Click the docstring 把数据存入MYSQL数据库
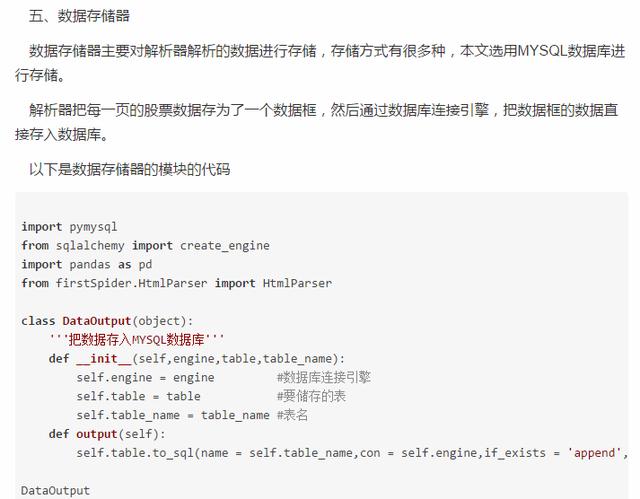The width and height of the screenshot is (640, 499). coord(136,339)
